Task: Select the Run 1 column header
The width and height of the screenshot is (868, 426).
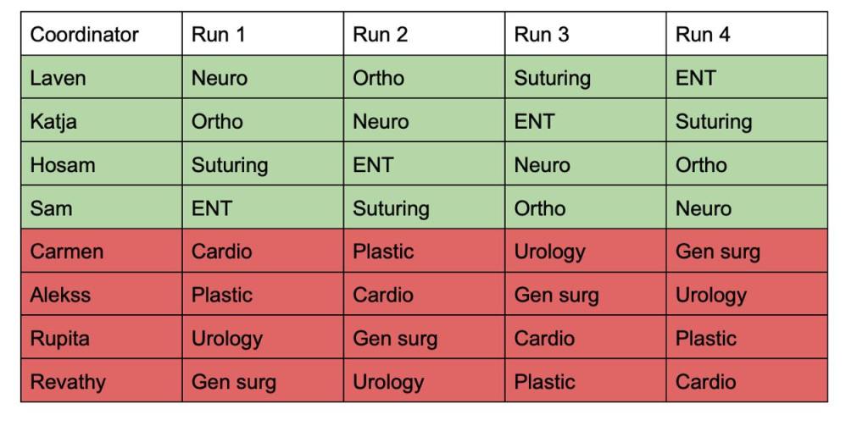Action: 262,35
